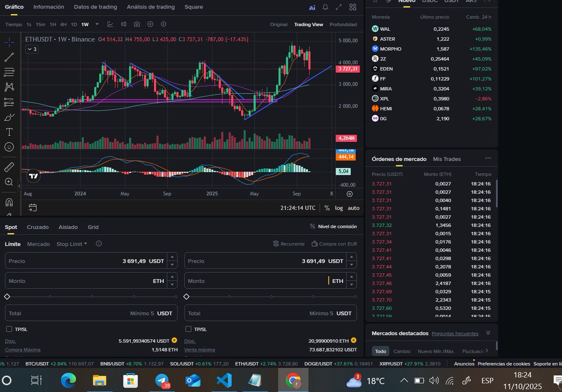This screenshot has width=562, height=392.
Task: Open the hexagon chart settings icon
Action: pyautogui.click(x=163, y=24)
